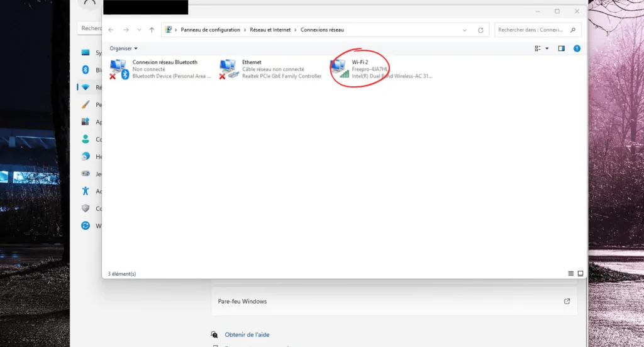Go forward with the right arrow
This screenshot has height=347, width=644.
tap(126, 30)
